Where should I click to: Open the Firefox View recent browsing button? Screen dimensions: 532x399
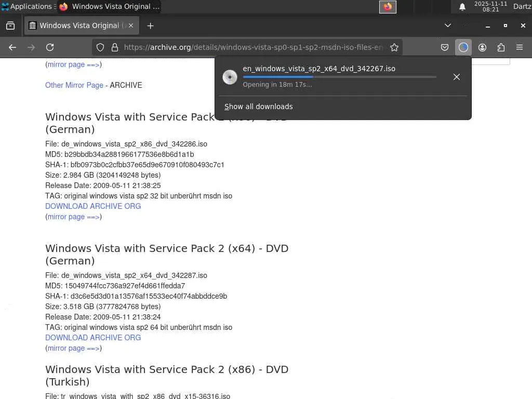pos(10,25)
